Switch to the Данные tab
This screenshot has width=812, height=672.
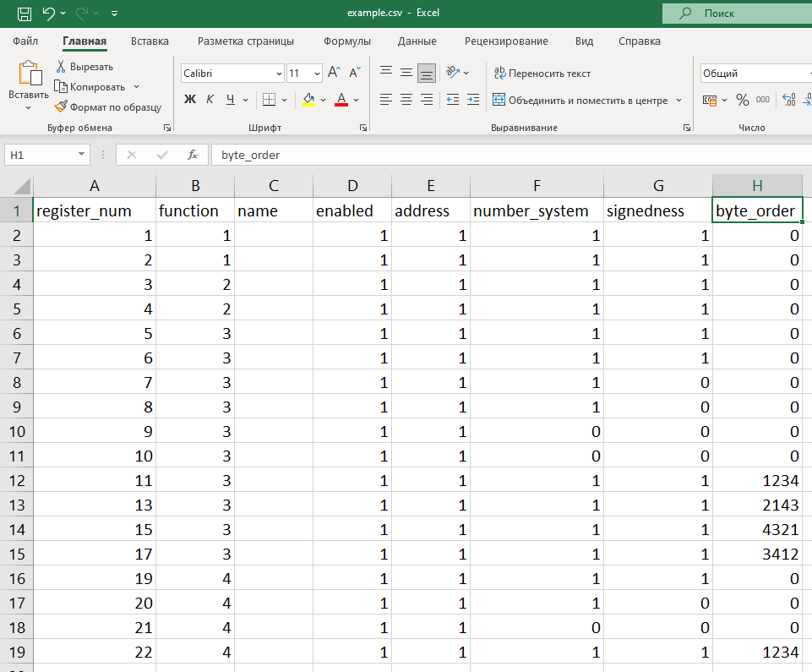tap(417, 41)
